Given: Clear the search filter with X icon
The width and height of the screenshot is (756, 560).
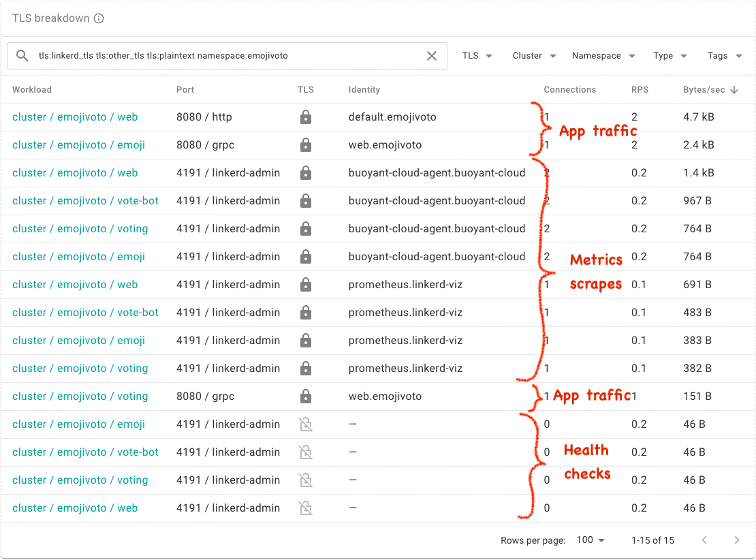Looking at the screenshot, I should coord(432,56).
